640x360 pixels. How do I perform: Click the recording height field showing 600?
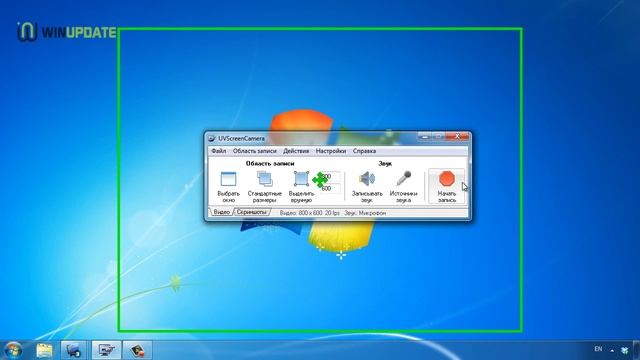pyautogui.click(x=331, y=189)
